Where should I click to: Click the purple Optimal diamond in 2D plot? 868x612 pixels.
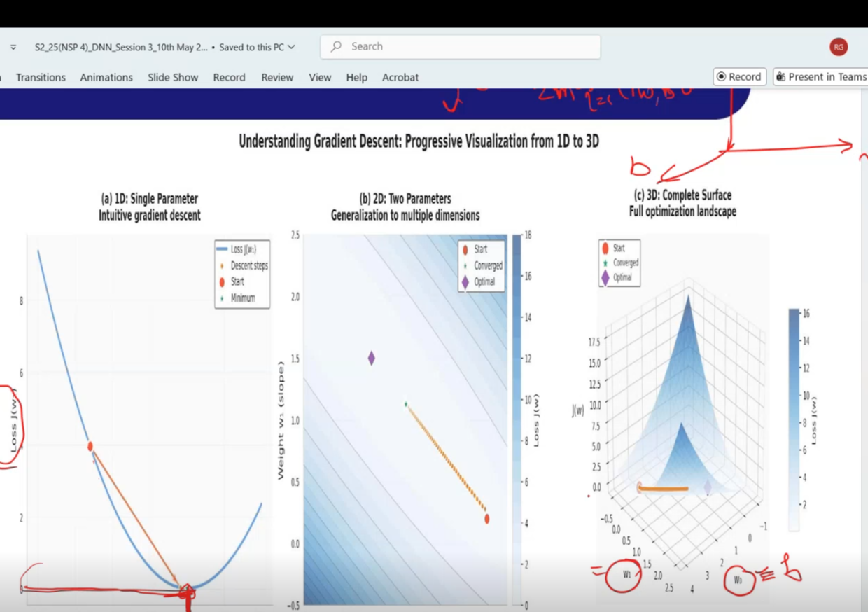tap(371, 358)
